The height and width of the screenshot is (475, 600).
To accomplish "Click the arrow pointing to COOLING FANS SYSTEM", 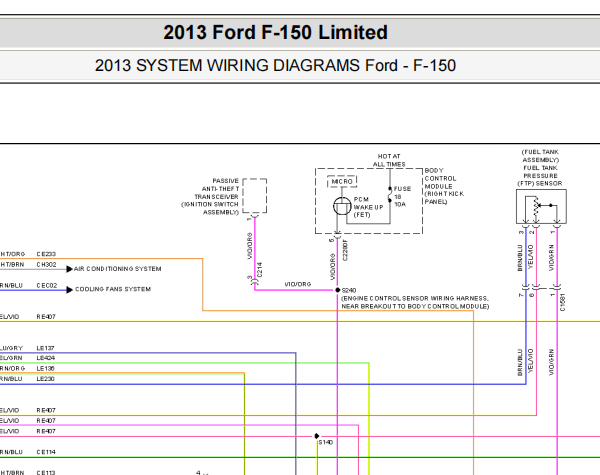I will (69, 290).
